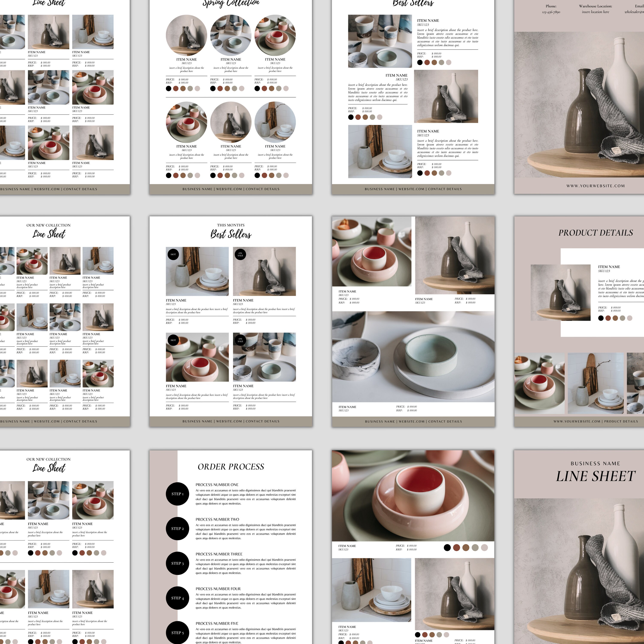Click WWW.YOURWEBSITE.COM below the contact page vase photo

coord(595,186)
